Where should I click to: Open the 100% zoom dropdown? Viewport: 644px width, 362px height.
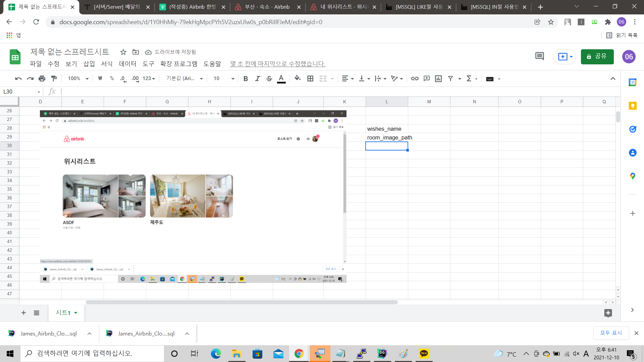[x=78, y=78]
